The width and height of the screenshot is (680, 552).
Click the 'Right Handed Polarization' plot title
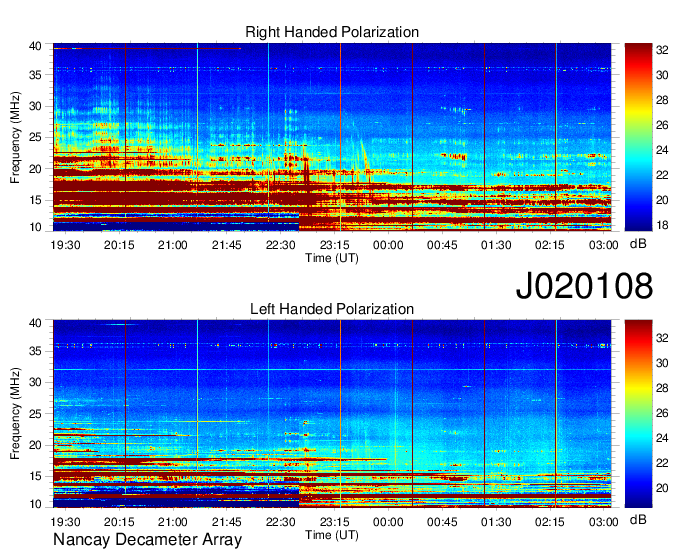click(x=332, y=32)
